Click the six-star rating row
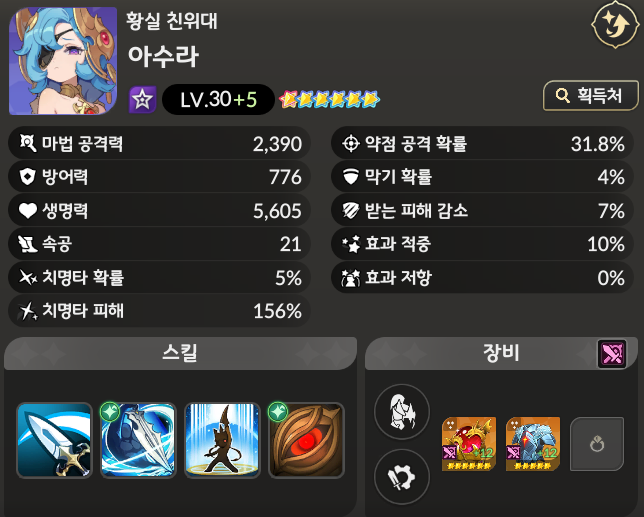 pos(329,99)
